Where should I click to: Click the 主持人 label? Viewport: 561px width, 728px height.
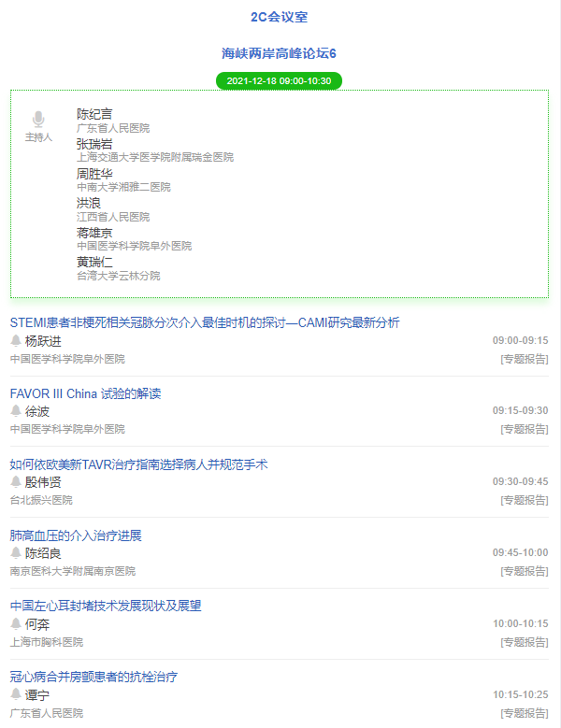38,137
